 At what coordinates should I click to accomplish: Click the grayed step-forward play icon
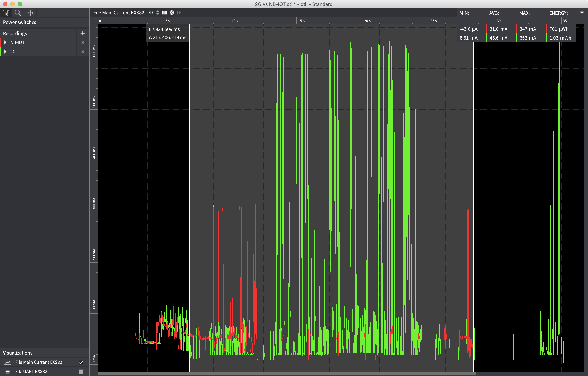(179, 13)
